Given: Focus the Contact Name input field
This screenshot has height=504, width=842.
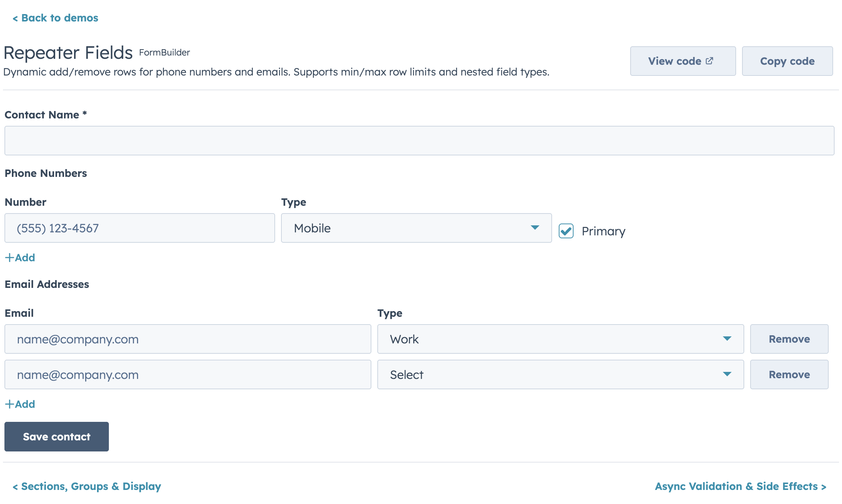Looking at the screenshot, I should (x=419, y=141).
